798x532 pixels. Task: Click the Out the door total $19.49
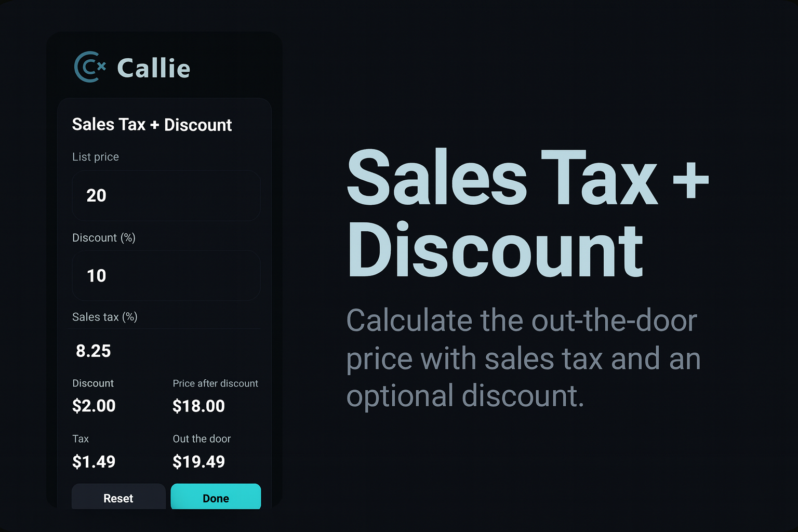198,461
